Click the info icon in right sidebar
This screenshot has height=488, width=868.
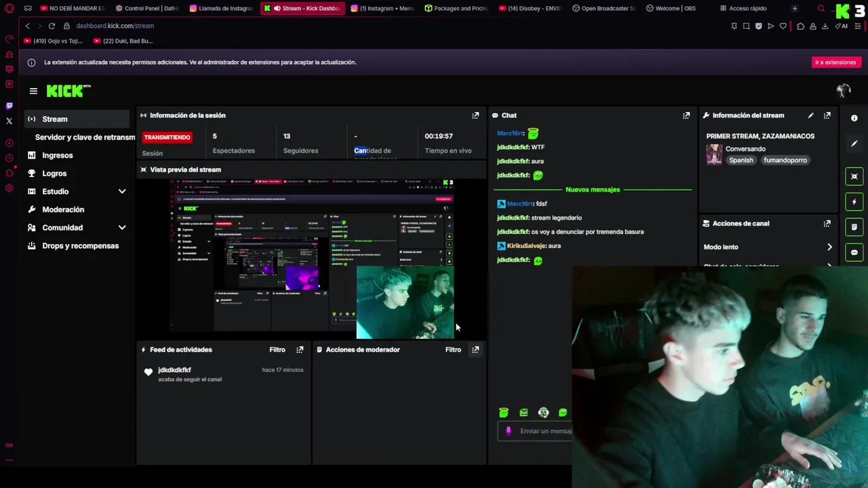(854, 118)
